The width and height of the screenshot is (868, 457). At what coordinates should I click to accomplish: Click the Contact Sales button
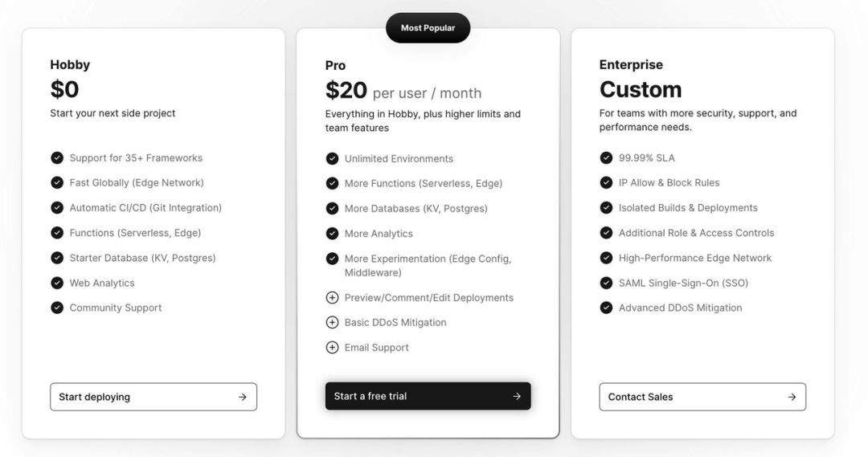702,397
